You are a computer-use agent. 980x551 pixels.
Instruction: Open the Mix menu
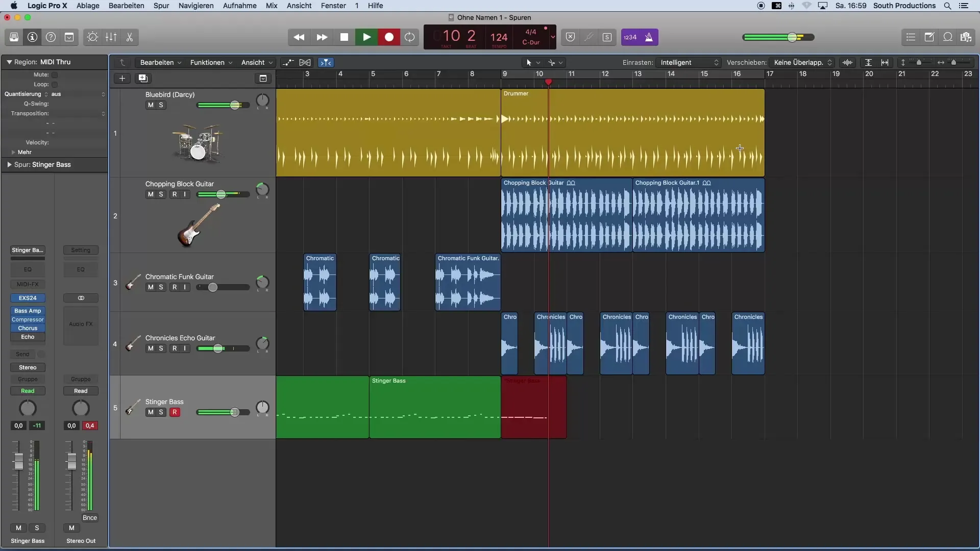coord(272,6)
